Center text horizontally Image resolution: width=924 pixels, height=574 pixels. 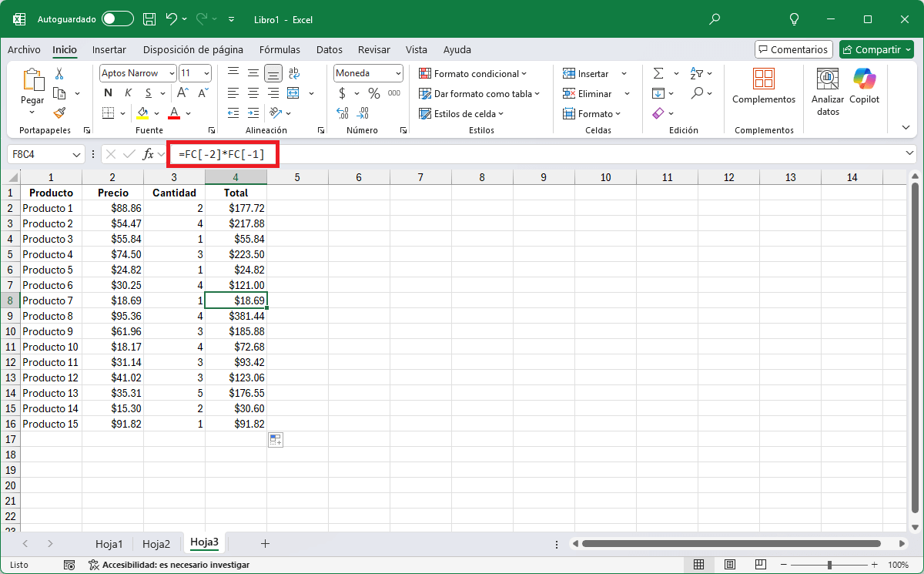(x=253, y=93)
